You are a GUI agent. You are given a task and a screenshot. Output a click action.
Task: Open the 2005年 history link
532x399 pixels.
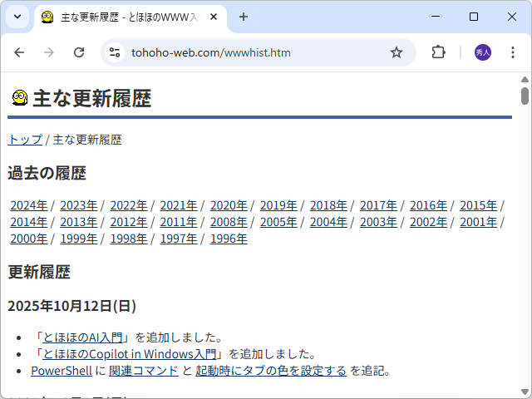278,222
